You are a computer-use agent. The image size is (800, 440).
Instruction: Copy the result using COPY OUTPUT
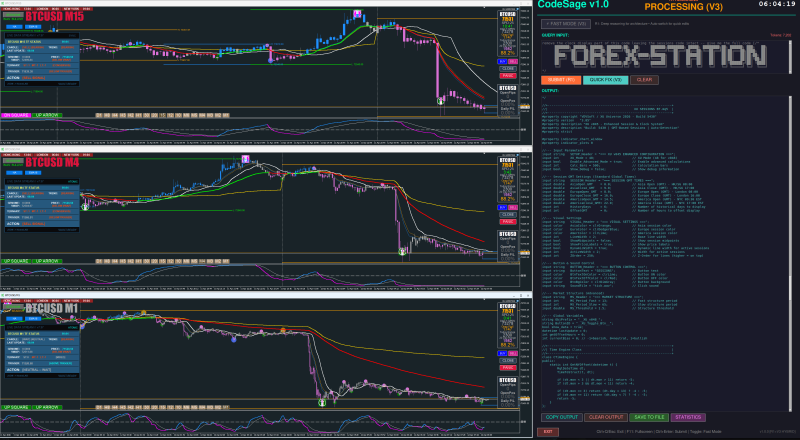click(x=561, y=418)
